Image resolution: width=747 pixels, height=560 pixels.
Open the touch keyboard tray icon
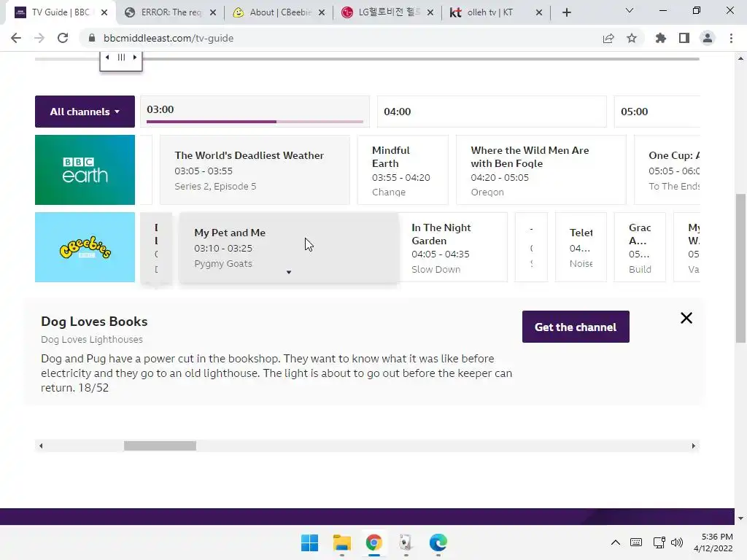(x=636, y=542)
